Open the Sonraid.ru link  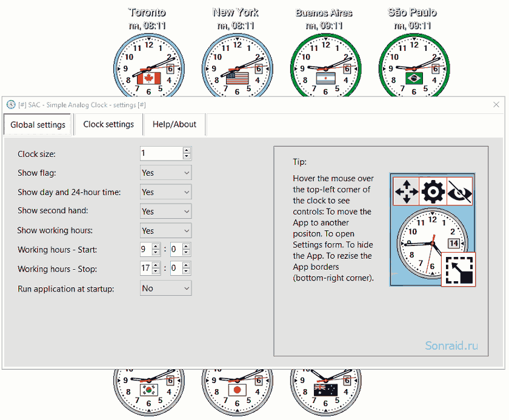[x=451, y=345]
